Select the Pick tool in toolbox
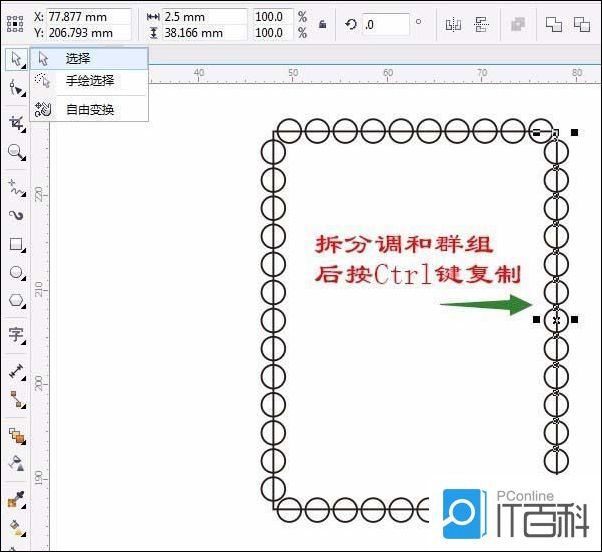This screenshot has height=552, width=602. click(x=16, y=59)
